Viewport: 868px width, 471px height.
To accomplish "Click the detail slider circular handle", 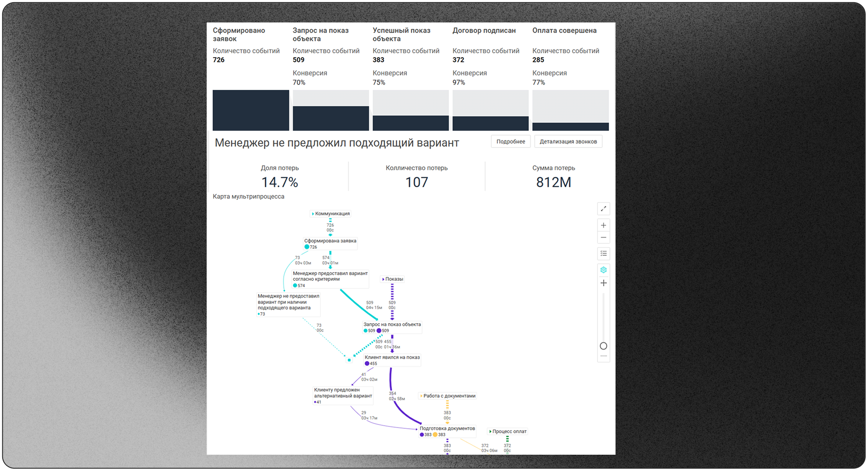I will click(603, 346).
